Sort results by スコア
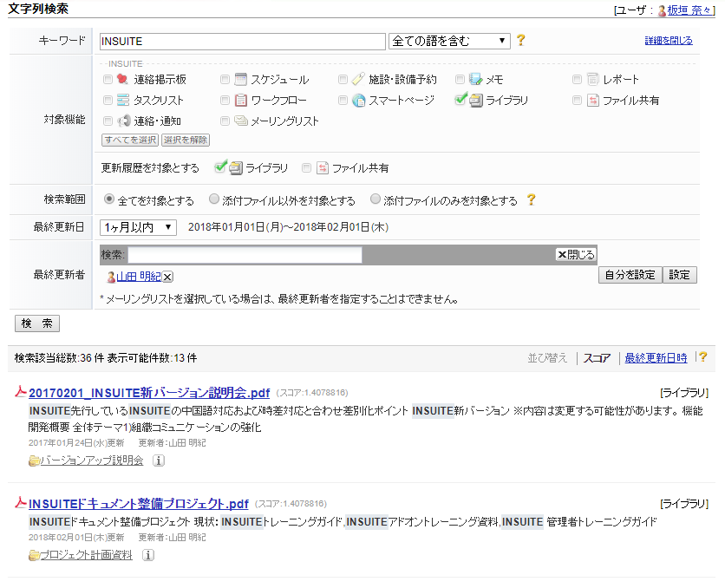725x588 pixels. coord(597,358)
